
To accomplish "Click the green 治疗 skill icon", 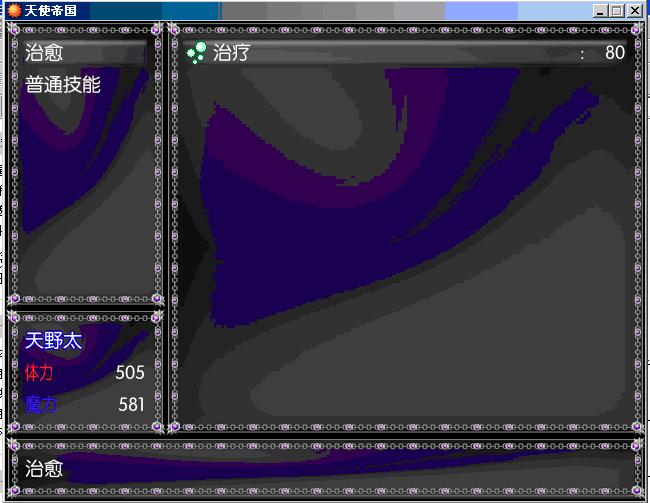I will pos(196,53).
